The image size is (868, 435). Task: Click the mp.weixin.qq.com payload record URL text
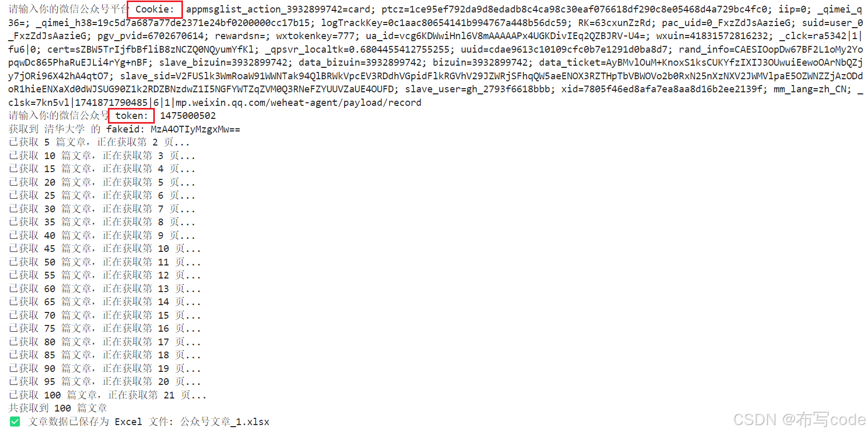(x=298, y=102)
